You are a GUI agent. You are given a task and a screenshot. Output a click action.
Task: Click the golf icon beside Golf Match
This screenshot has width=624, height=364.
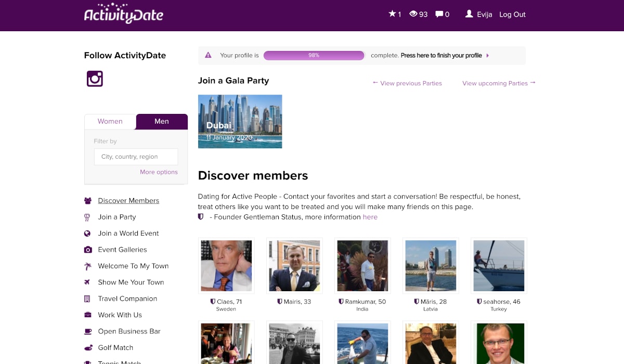click(x=87, y=347)
